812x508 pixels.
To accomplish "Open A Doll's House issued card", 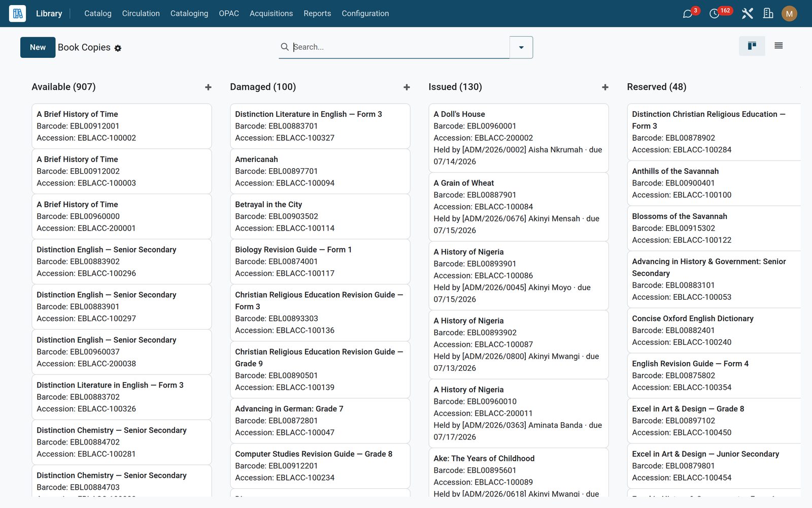I will [x=519, y=138].
